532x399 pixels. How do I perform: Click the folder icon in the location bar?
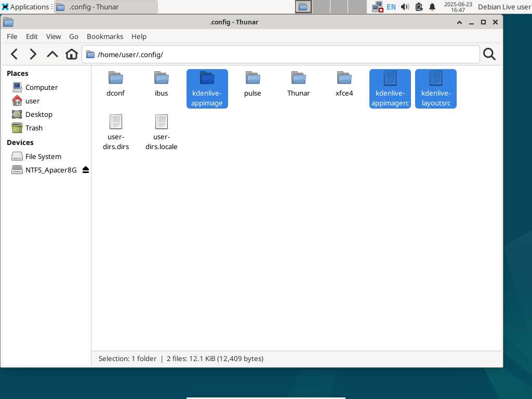[x=90, y=54]
